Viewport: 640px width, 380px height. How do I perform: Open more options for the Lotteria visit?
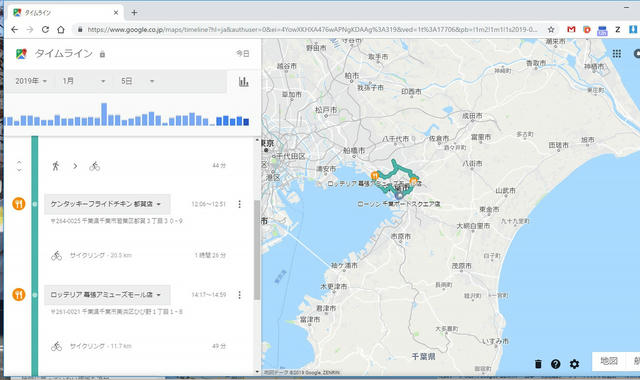coord(240,294)
